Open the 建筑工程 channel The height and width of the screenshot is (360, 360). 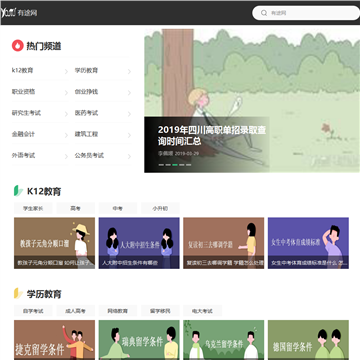pyautogui.click(x=86, y=134)
